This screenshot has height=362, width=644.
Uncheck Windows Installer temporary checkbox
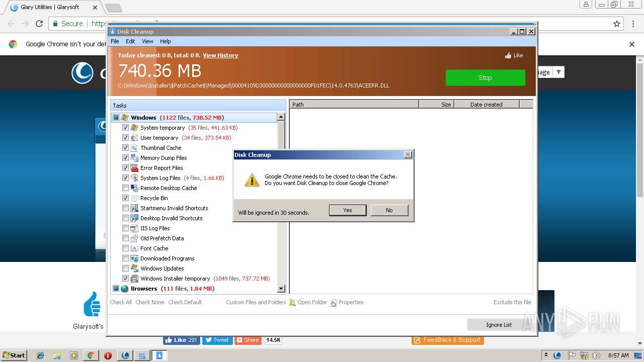[125, 279]
